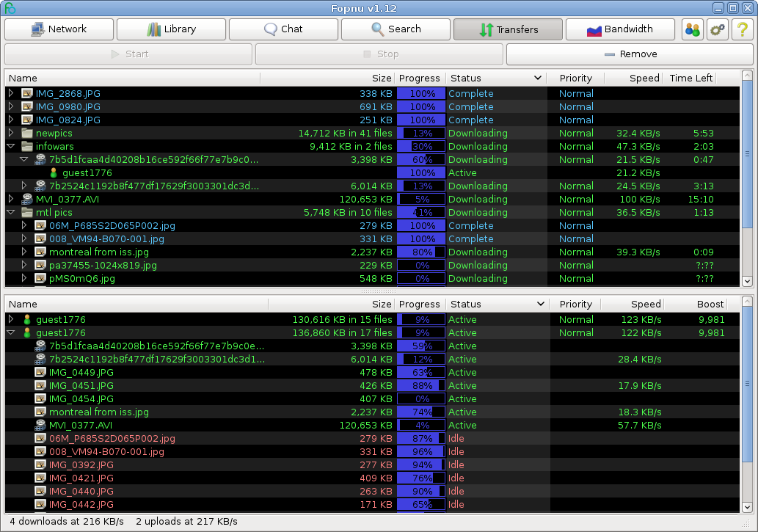Click the Stop button
Screen dimensions: 758x532
379,54
